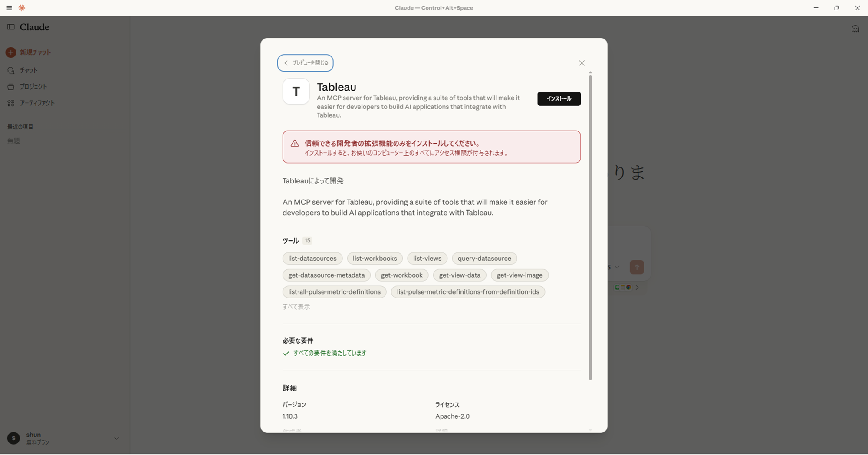Click the Claude starburst logo icon
Screen dimensions: 868x455
coord(22,8)
